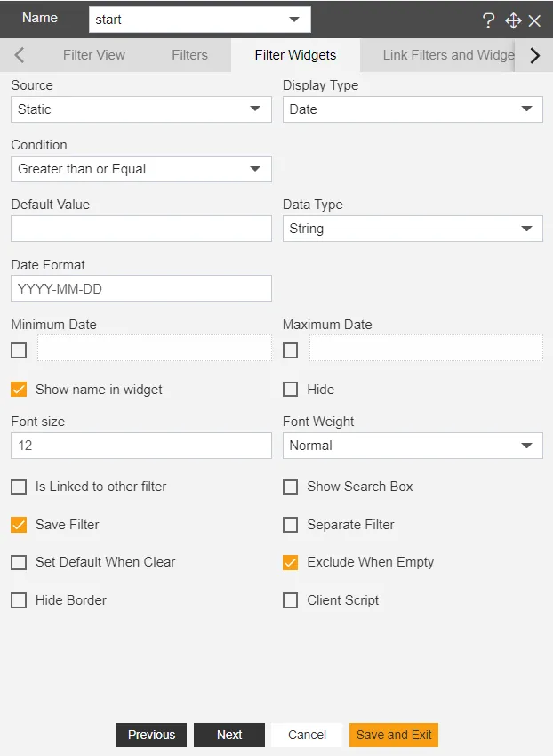
Task: Change the Condition dropdown value
Action: point(141,169)
